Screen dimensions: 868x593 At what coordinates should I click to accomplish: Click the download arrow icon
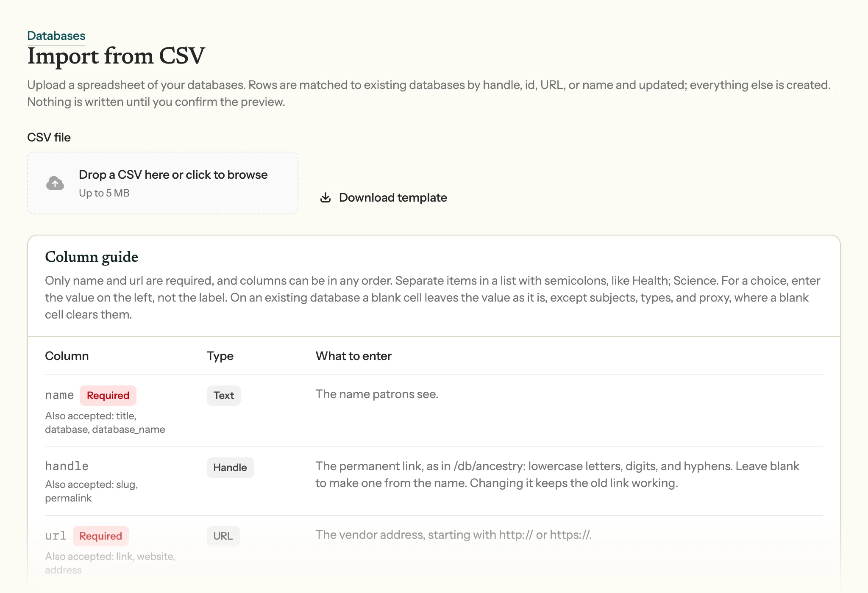click(325, 197)
